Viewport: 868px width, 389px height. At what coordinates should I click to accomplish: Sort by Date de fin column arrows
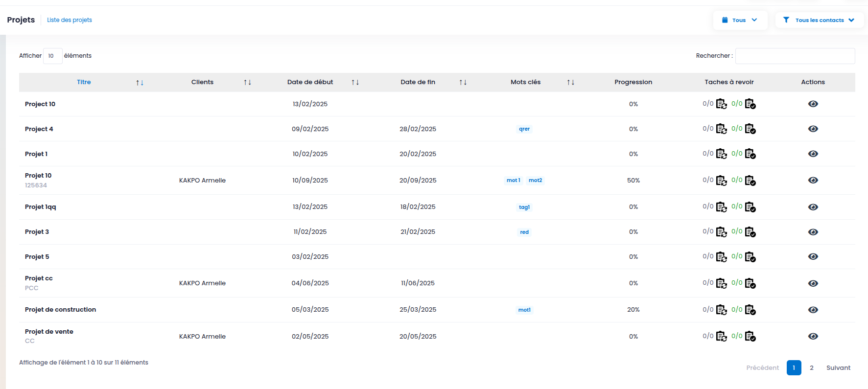[x=463, y=82]
